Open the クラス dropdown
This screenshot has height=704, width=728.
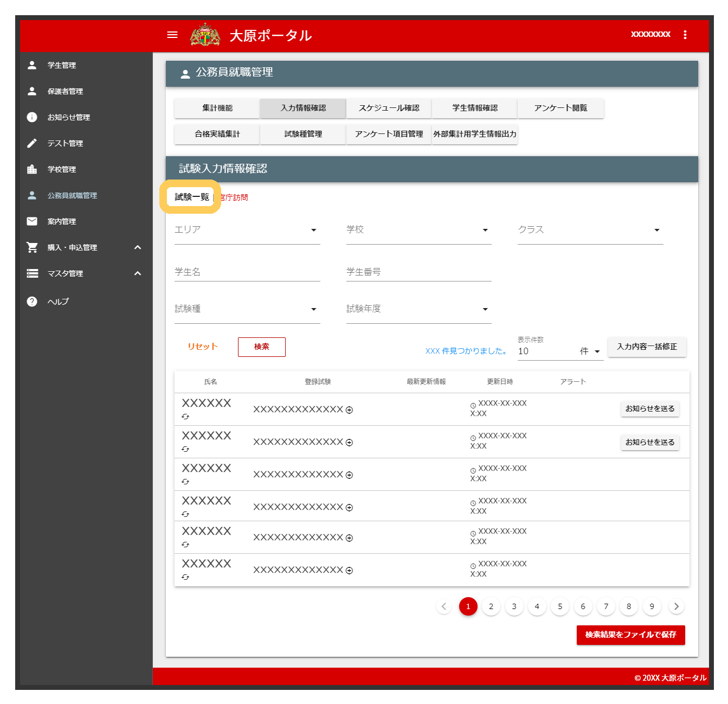590,230
